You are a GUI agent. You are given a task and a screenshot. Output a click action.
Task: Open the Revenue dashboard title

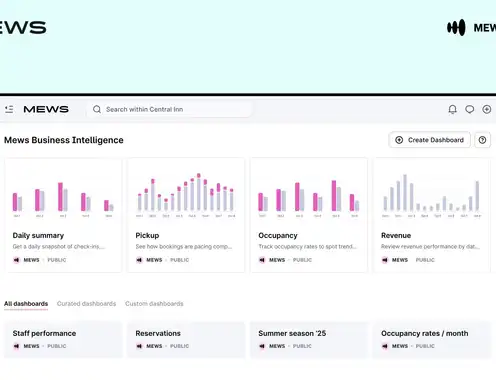(396, 236)
